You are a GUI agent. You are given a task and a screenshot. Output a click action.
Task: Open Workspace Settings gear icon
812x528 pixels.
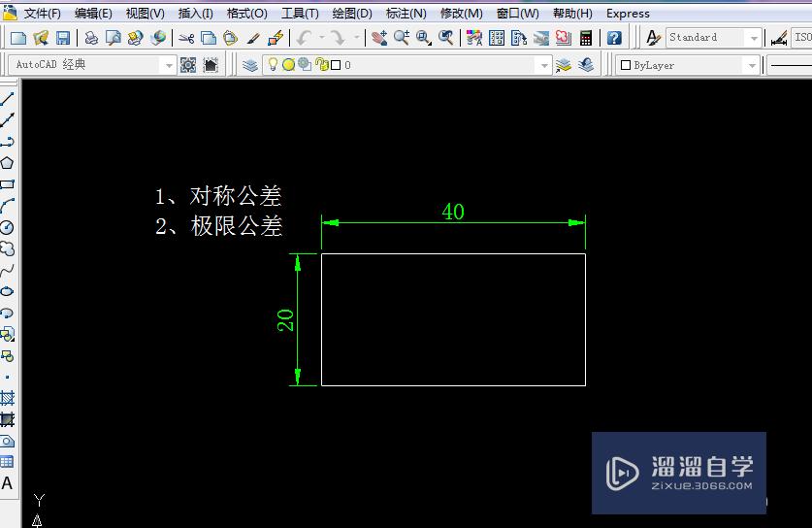[x=188, y=65]
